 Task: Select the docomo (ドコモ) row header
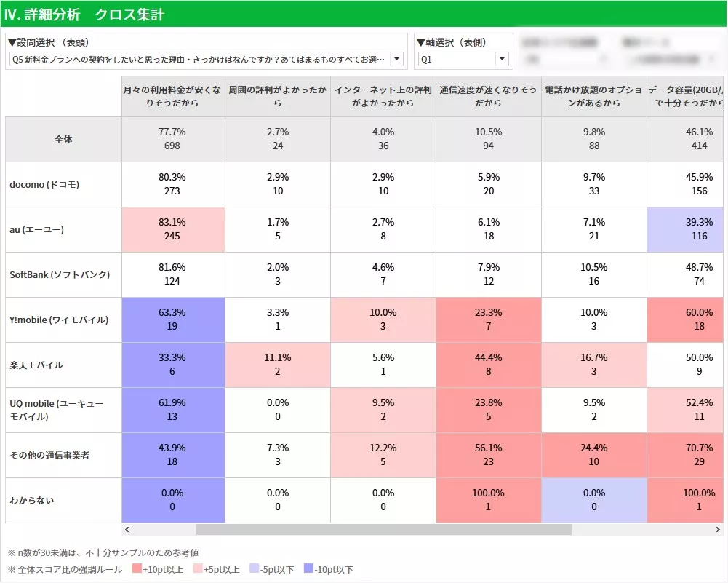[x=44, y=184]
